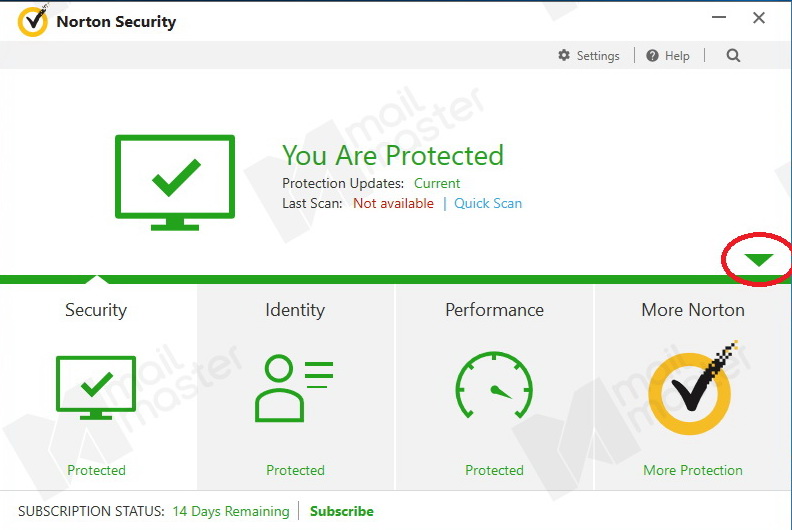Expand the panel with green down arrow
The image size is (792, 530).
pyautogui.click(x=760, y=261)
